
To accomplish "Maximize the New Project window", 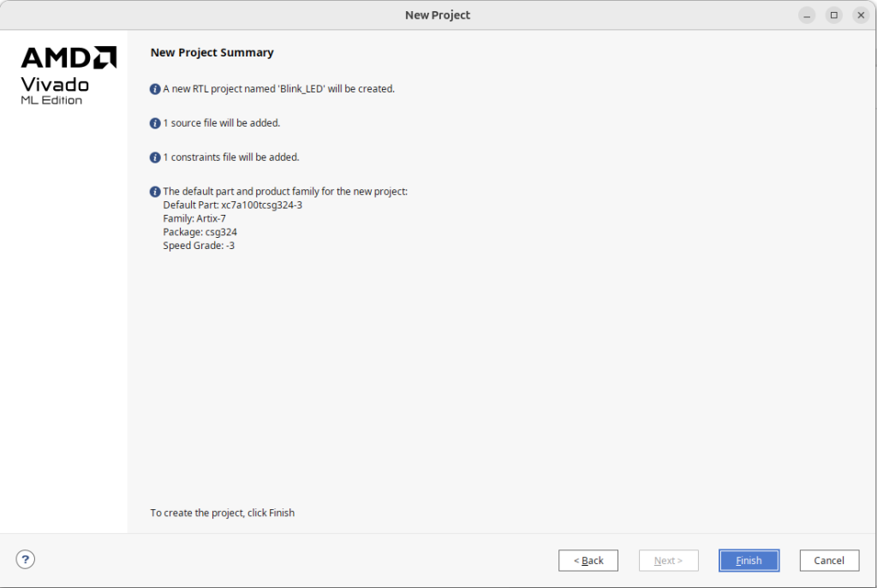I will pos(834,15).
